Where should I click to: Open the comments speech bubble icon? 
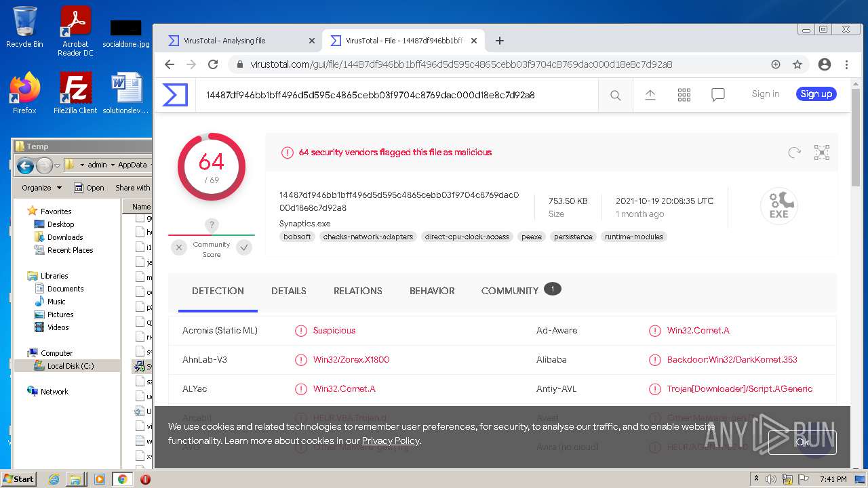tap(718, 95)
